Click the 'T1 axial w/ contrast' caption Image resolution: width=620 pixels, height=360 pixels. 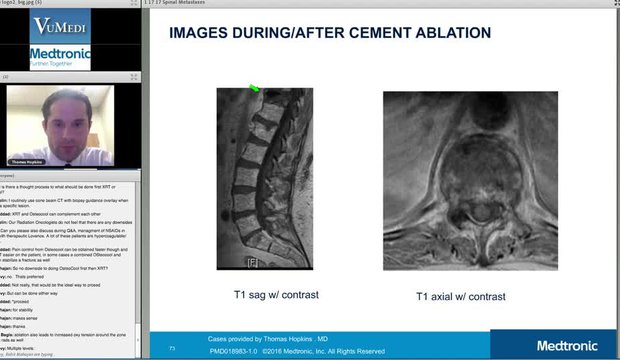[x=461, y=297]
